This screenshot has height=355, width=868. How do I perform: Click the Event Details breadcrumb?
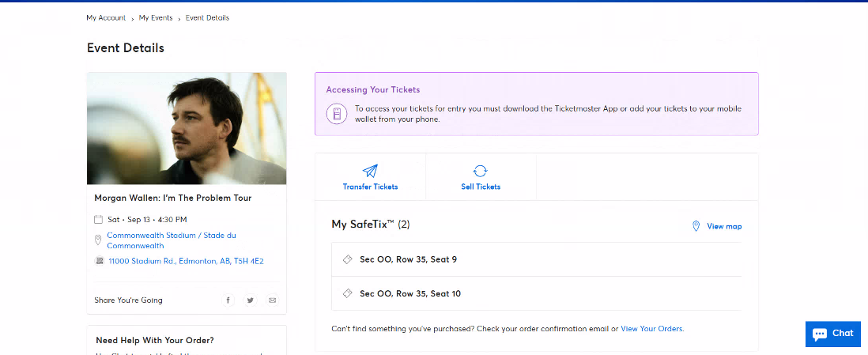207,17
